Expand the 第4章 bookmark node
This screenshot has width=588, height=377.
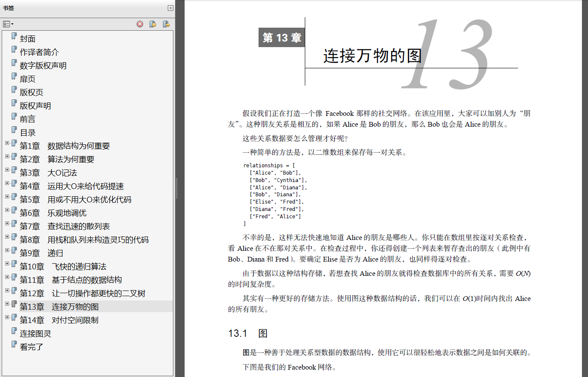7,183
